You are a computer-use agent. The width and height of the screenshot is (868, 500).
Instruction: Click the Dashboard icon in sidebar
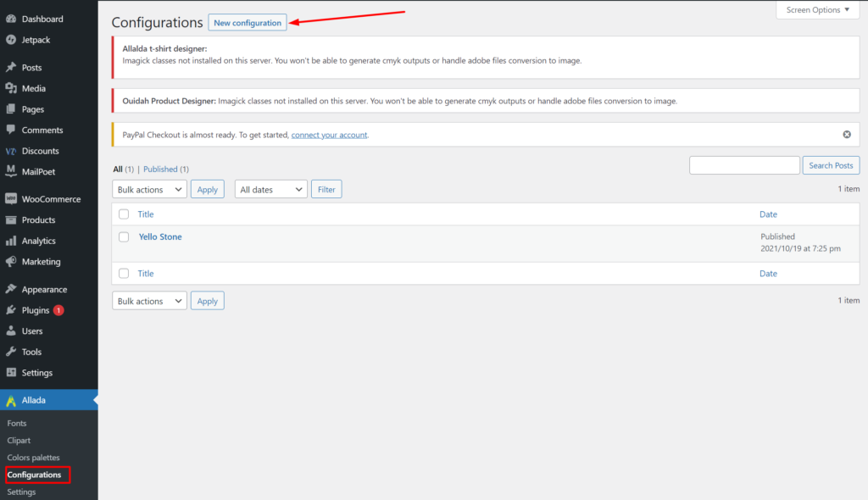coord(11,19)
